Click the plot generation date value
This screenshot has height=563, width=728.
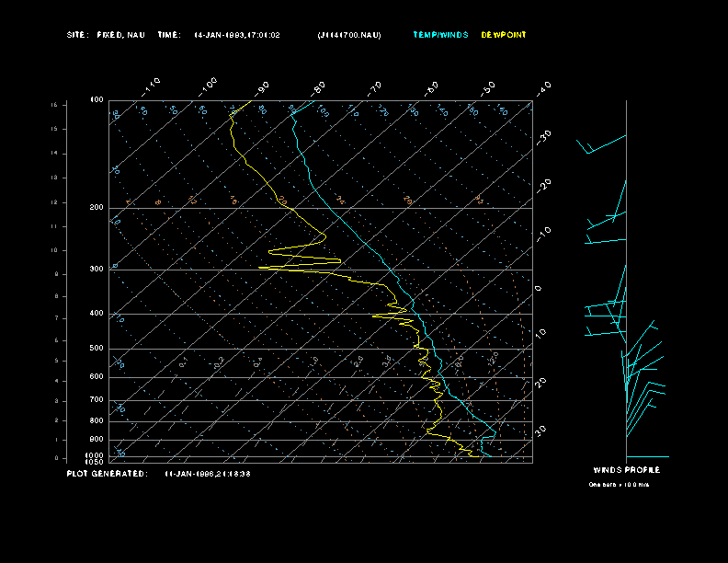pos(208,474)
